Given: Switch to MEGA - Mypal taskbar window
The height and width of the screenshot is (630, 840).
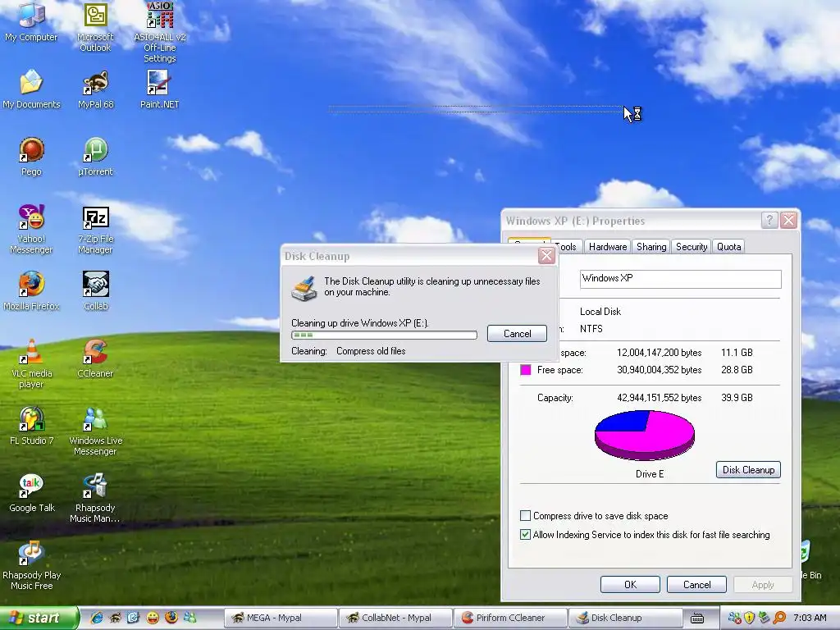Looking at the screenshot, I should point(281,618).
